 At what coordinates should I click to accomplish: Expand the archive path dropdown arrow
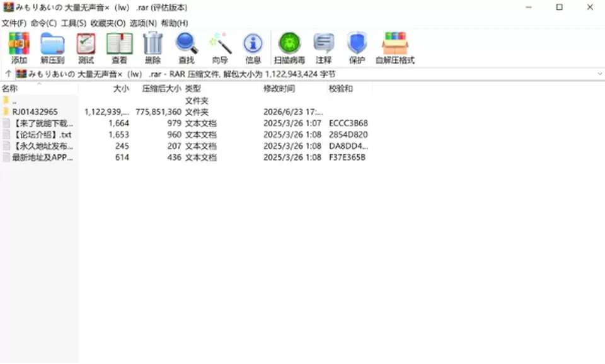click(600, 74)
